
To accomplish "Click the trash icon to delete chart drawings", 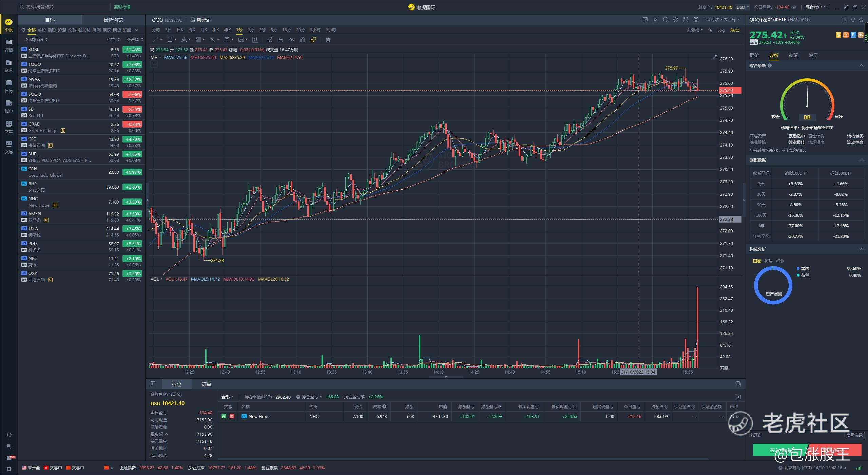I will 328,40.
